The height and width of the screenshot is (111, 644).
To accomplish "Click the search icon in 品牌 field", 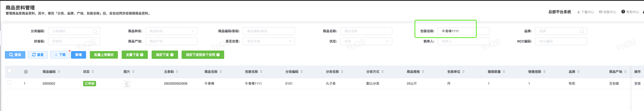I will pos(582,31).
